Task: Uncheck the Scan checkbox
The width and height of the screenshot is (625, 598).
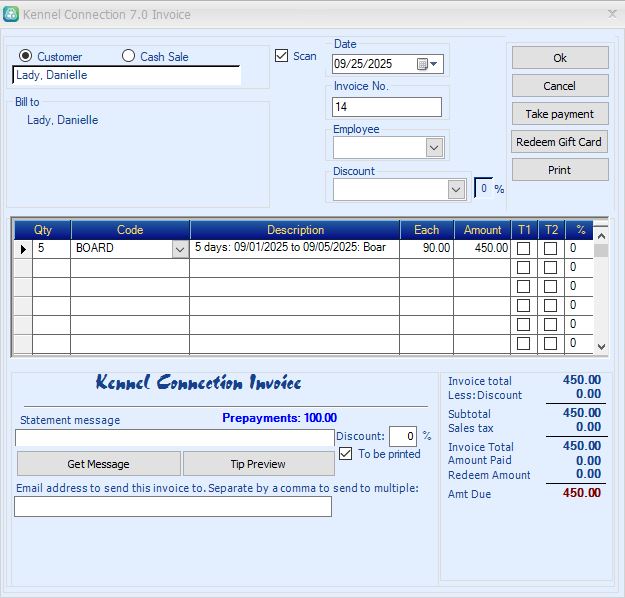Action: [281, 56]
